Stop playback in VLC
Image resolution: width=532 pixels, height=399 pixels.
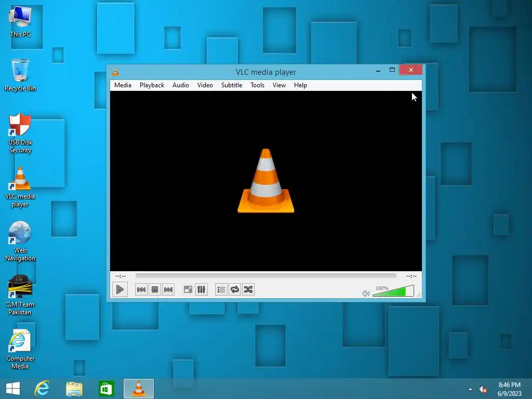click(x=155, y=289)
